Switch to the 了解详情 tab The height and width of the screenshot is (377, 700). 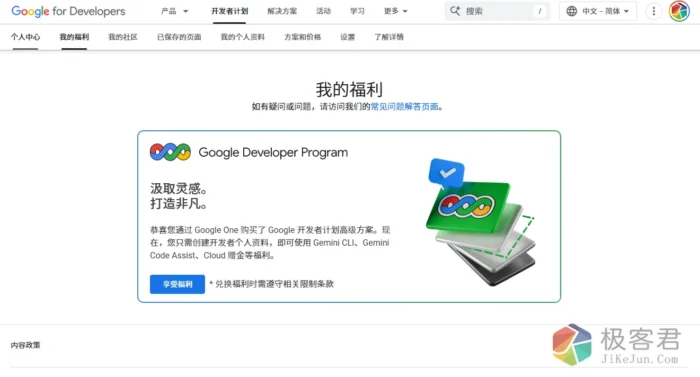[x=389, y=37]
